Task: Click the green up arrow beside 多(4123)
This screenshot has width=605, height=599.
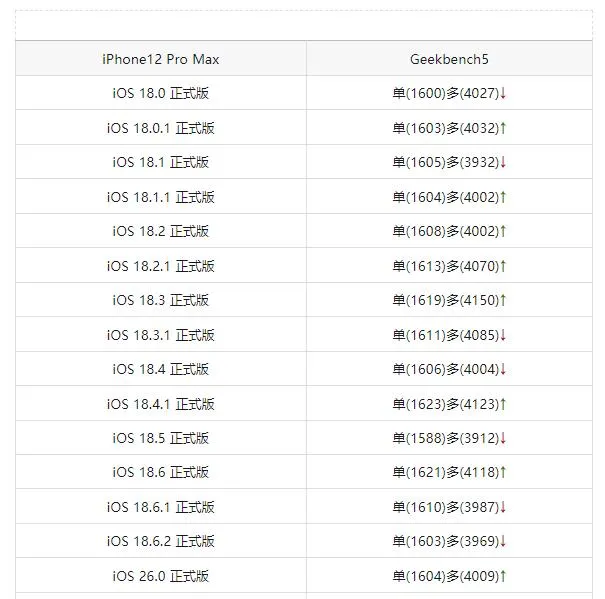Action: [503, 404]
